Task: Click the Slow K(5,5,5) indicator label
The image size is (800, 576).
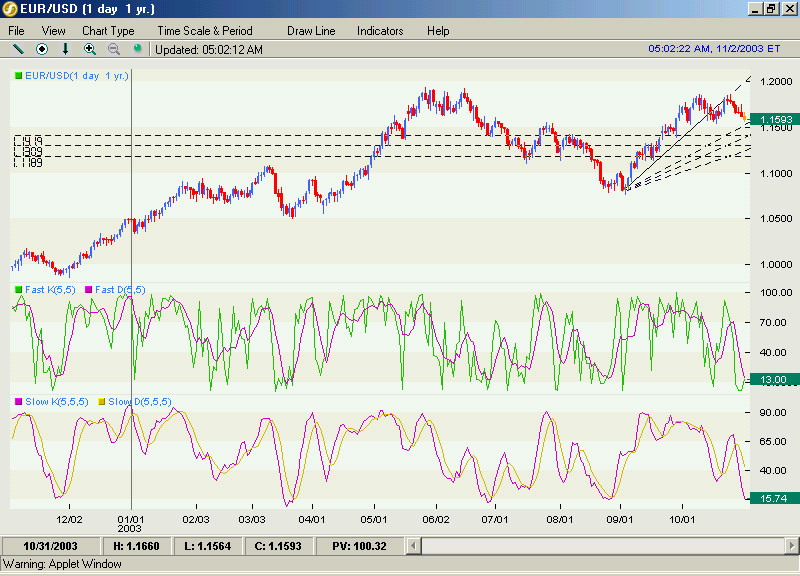Action: pyautogui.click(x=57, y=402)
